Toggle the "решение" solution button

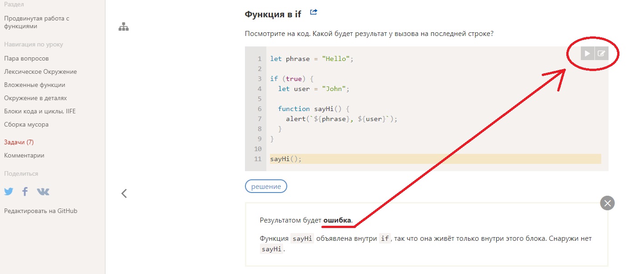(266, 186)
